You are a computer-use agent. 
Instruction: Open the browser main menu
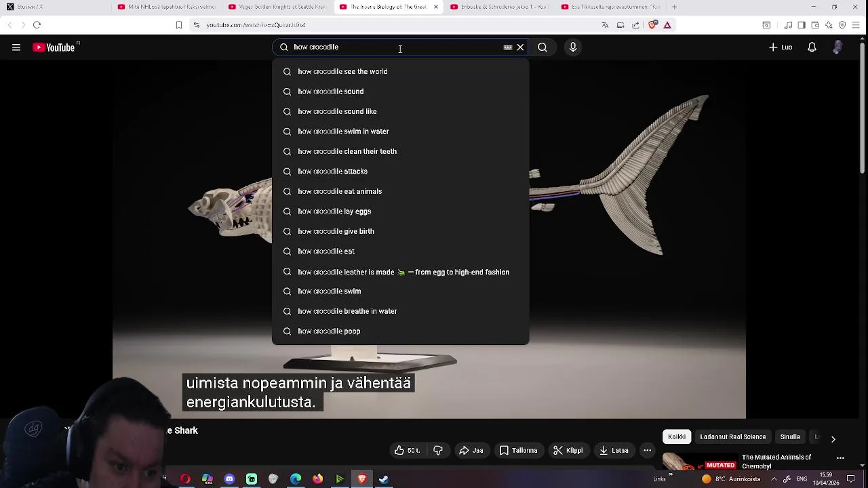857,25
